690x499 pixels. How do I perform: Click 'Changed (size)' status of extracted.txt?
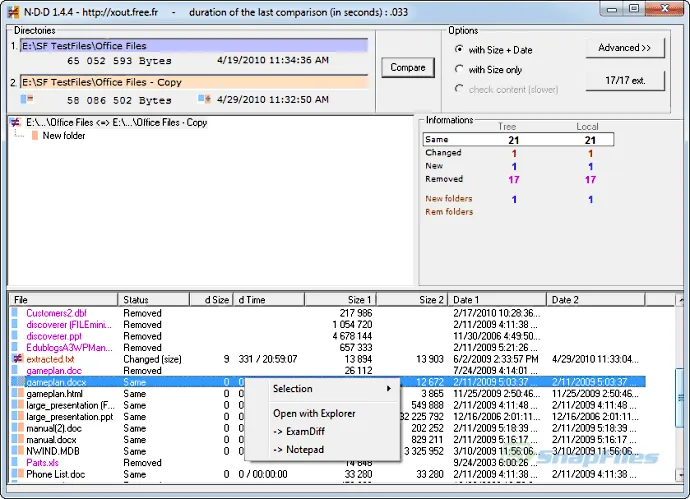(x=152, y=359)
